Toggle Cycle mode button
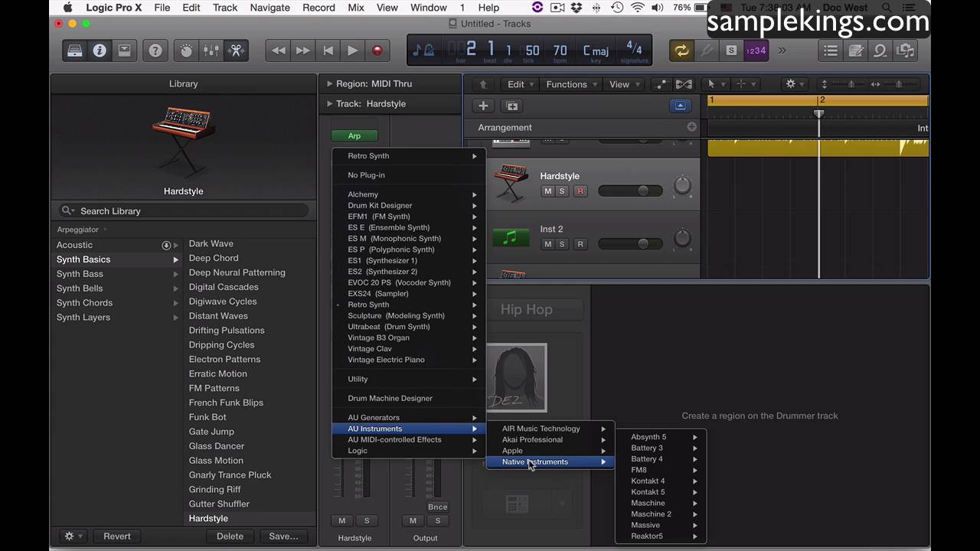 pos(681,51)
